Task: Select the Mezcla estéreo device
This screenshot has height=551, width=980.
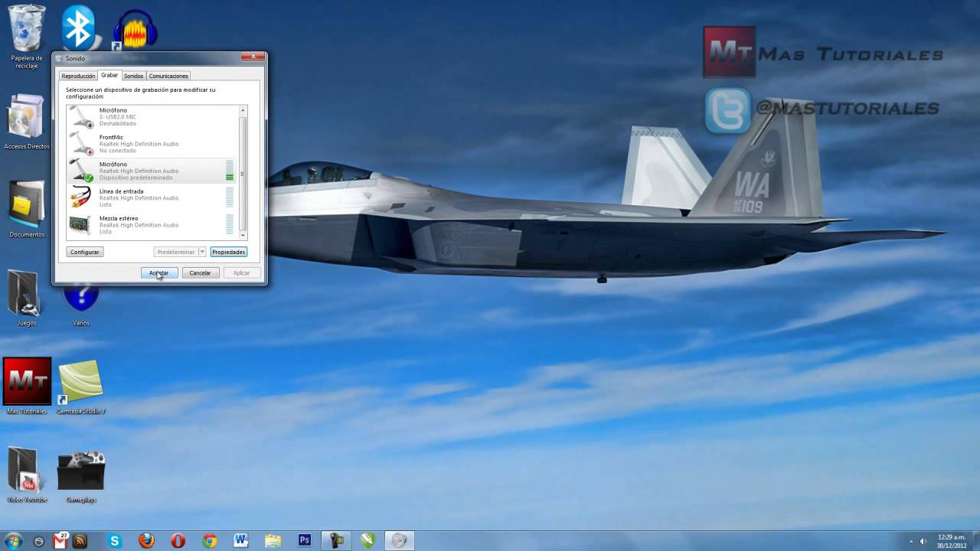Action: pos(152,225)
